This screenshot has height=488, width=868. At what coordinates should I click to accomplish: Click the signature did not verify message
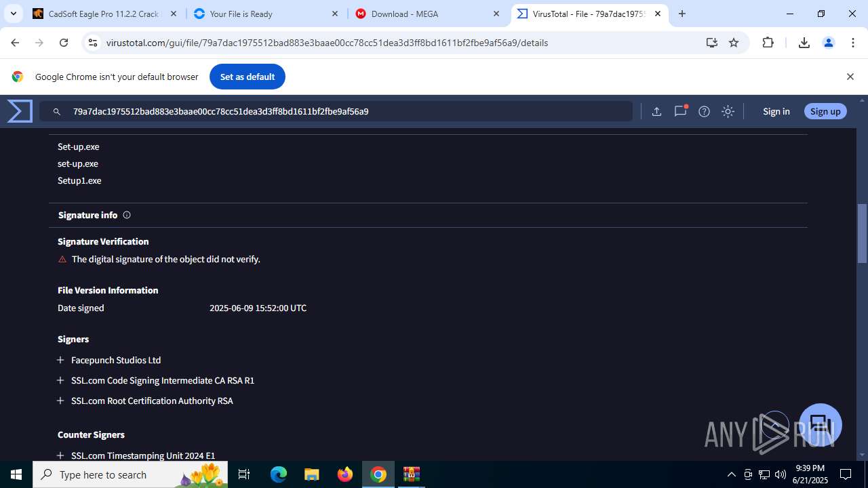tap(166, 259)
